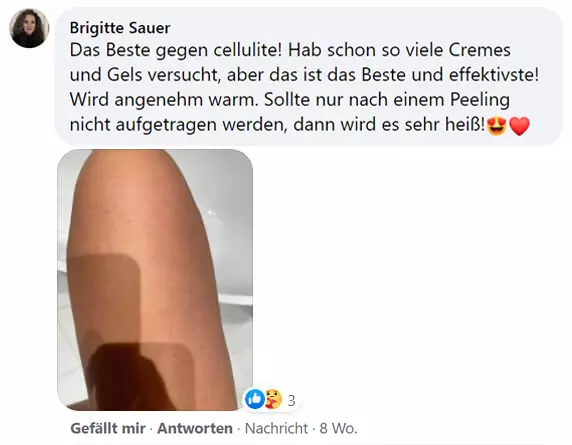Click the blue thumbs-up reaction icon
572x445 pixels.
pos(255,399)
